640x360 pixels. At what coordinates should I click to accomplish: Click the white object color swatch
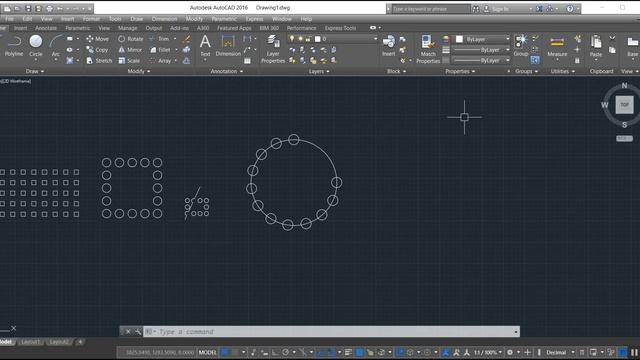[x=459, y=39]
